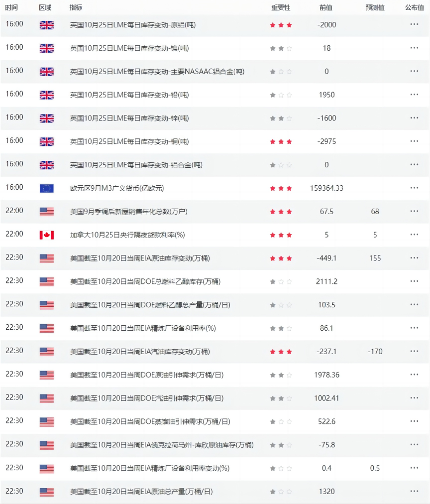Click UK flag in LME copper (铜) row
The image size is (430, 504).
point(46,142)
